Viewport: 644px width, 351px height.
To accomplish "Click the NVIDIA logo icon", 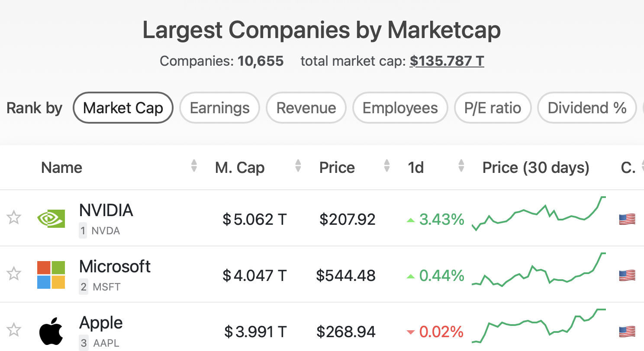I will pos(51,219).
